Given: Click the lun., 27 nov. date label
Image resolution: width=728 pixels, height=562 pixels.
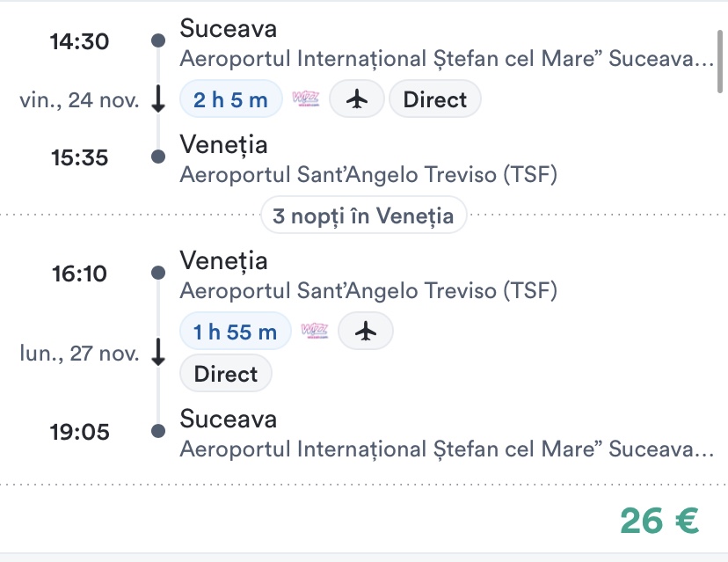Looking at the screenshot, I should point(80,353).
